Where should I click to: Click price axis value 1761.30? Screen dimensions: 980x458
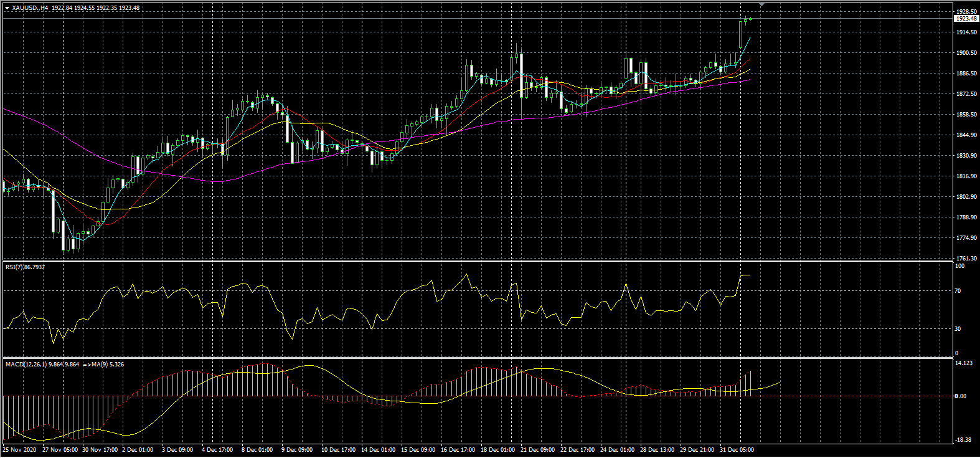[x=966, y=258]
